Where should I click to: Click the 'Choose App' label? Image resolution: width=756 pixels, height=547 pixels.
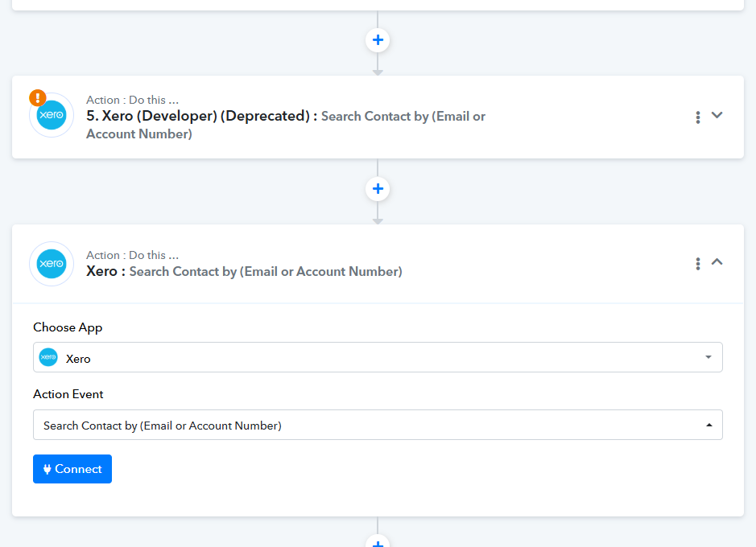(68, 327)
